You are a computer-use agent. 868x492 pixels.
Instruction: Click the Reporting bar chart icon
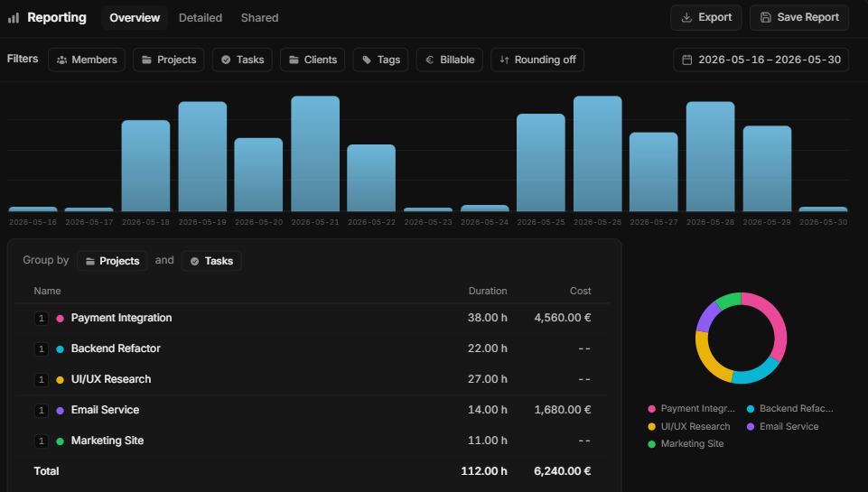click(x=14, y=18)
